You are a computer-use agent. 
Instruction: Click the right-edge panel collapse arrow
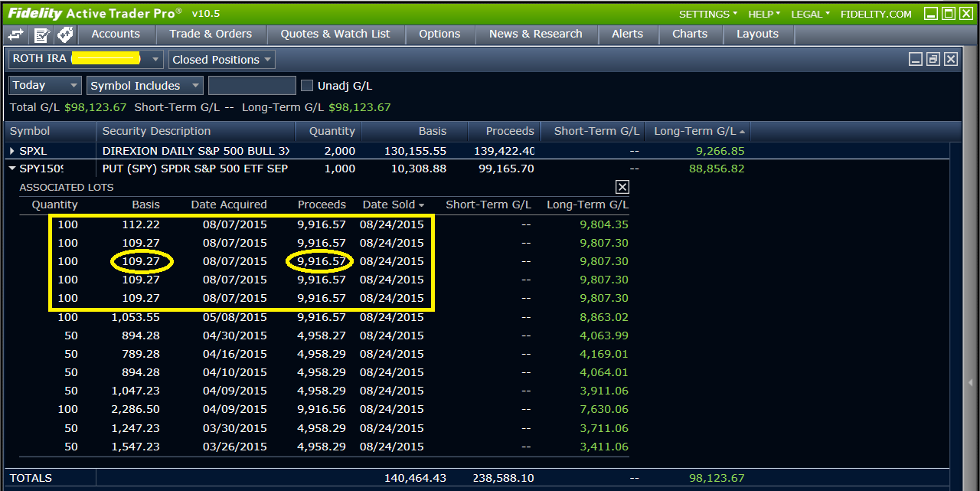[x=971, y=381]
